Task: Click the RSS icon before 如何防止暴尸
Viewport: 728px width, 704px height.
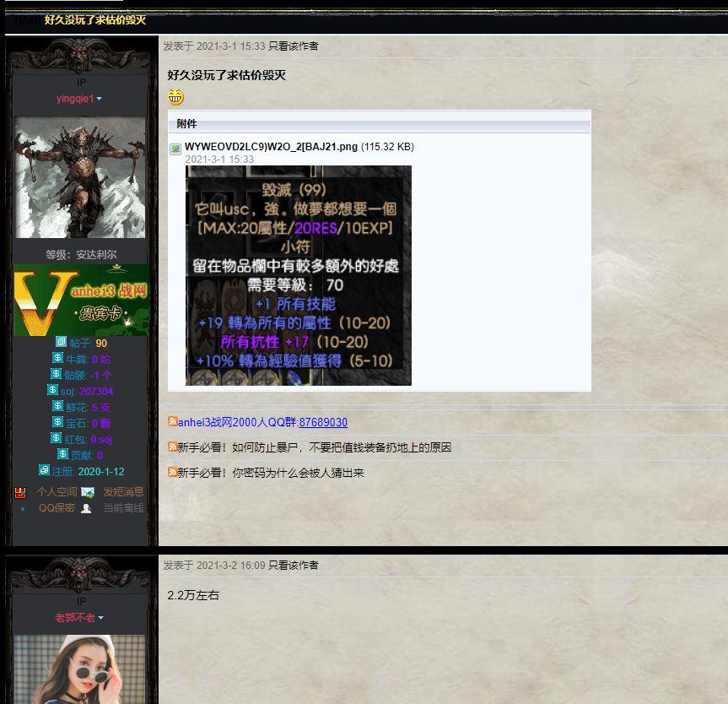Action: [x=172, y=447]
